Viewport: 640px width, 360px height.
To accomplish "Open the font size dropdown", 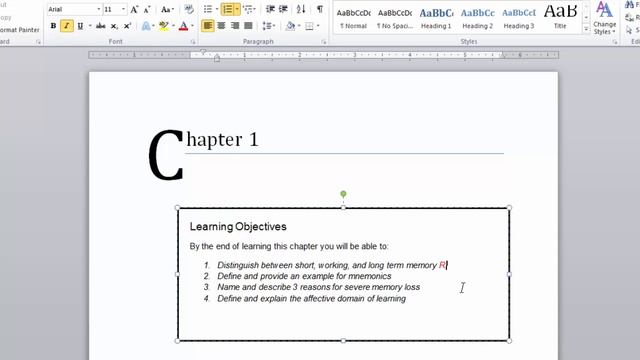I will point(123,9).
